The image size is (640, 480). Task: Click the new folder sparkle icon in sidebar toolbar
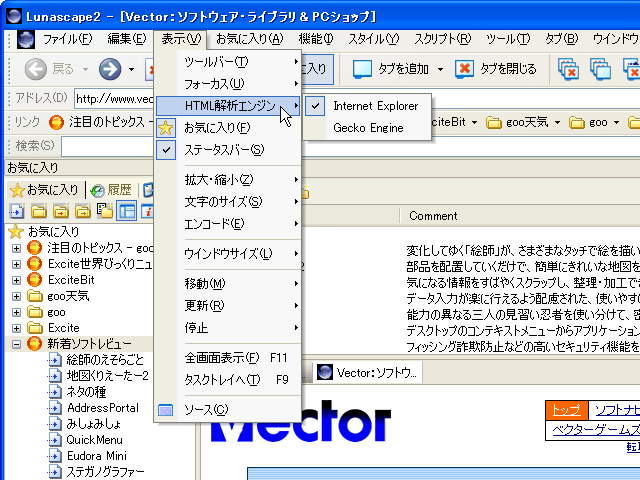pos(105,211)
